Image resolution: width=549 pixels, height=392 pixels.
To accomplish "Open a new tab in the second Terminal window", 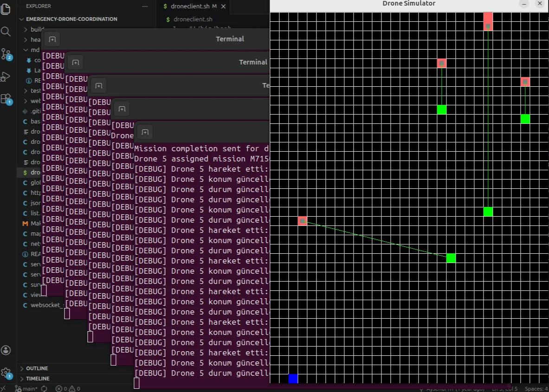I will [x=75, y=62].
